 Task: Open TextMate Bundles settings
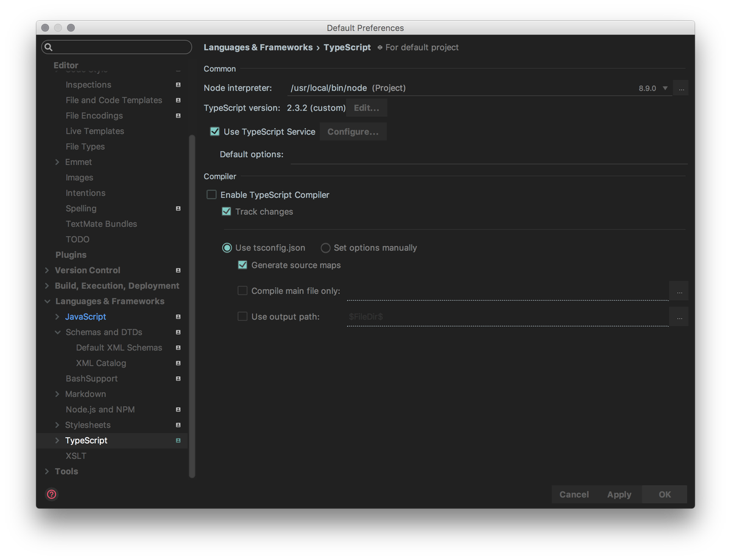tap(101, 224)
